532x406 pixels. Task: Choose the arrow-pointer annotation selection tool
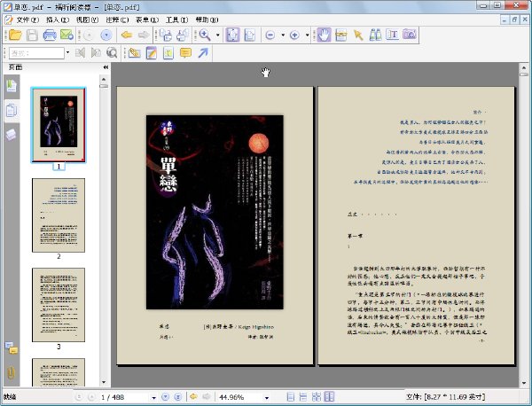358,35
